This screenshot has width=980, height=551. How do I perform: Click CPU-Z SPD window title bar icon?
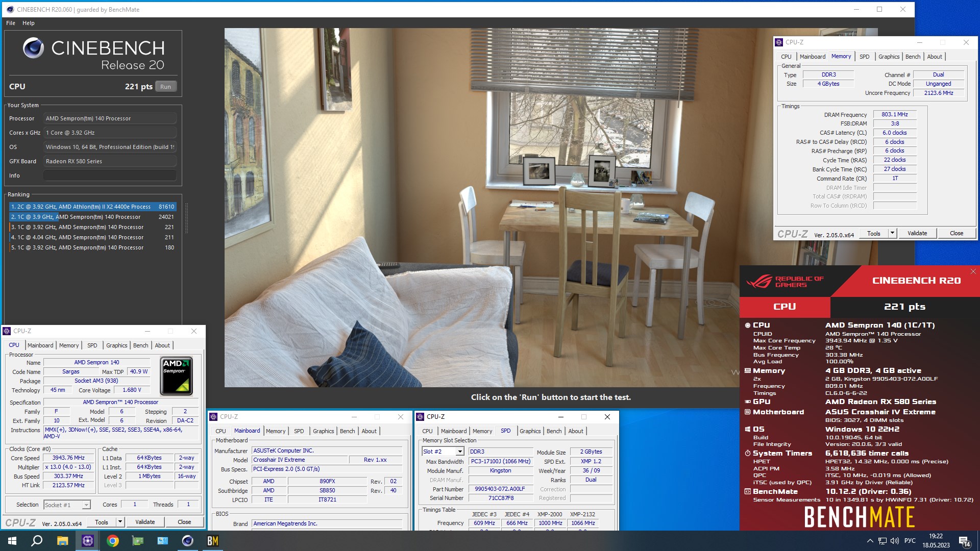[x=421, y=417]
